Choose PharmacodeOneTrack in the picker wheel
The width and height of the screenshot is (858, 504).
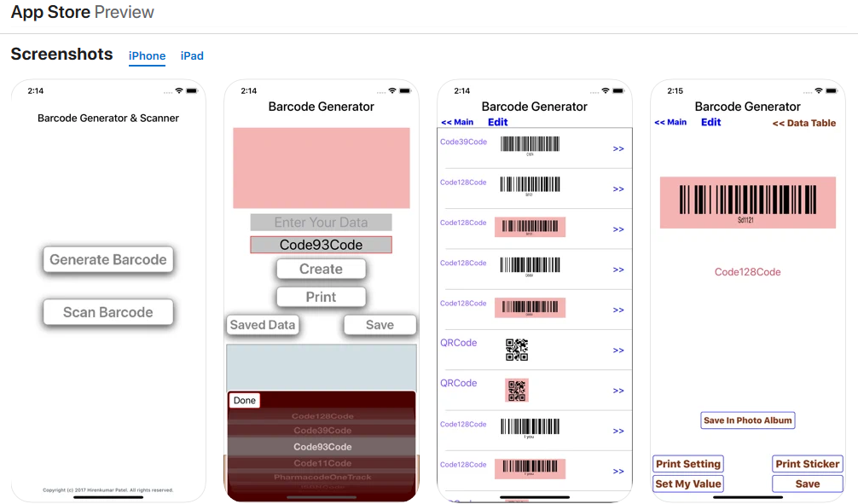(322, 477)
